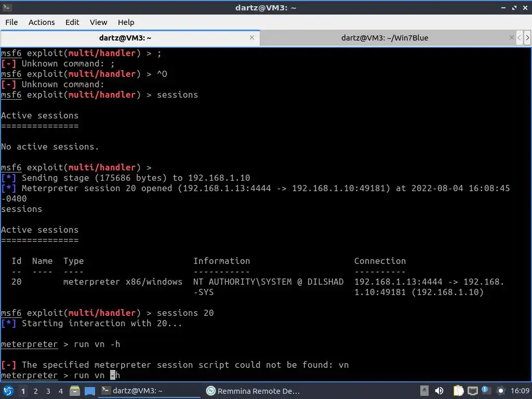The image size is (532, 399).
Task: Switch to workspace 4
Action: tap(61, 391)
